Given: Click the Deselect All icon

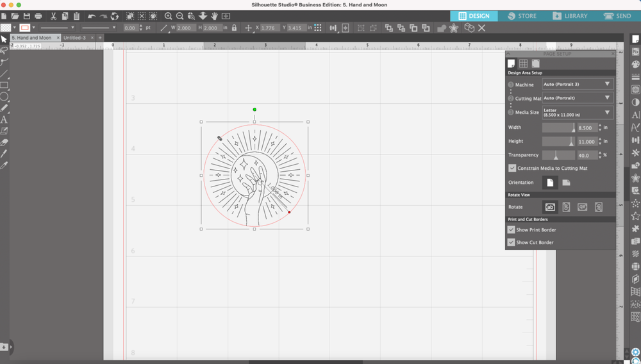Looking at the screenshot, I should [x=142, y=16].
